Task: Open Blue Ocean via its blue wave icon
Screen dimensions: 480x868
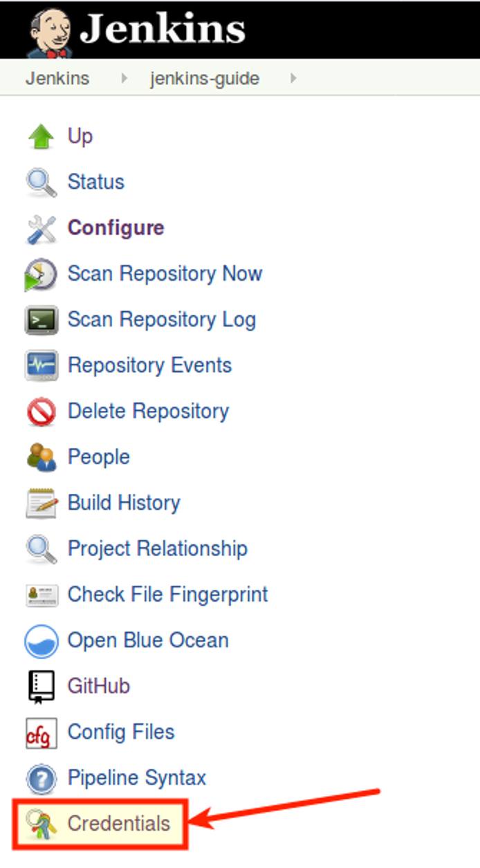Action: pyautogui.click(x=43, y=640)
